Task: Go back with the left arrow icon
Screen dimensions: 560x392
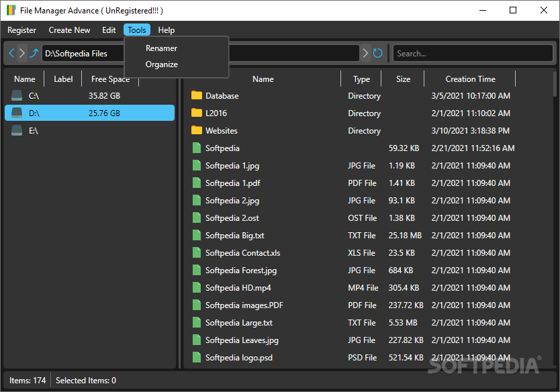Action: click(11, 53)
